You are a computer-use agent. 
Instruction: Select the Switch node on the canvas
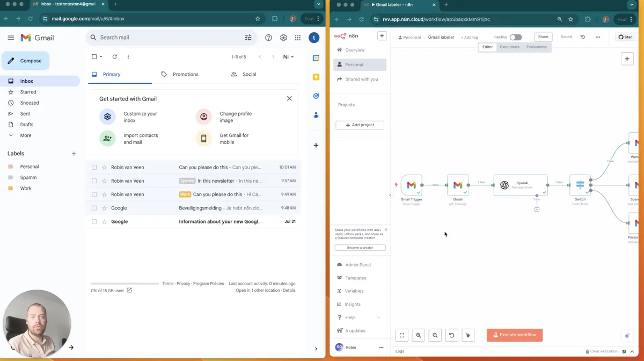tap(580, 185)
